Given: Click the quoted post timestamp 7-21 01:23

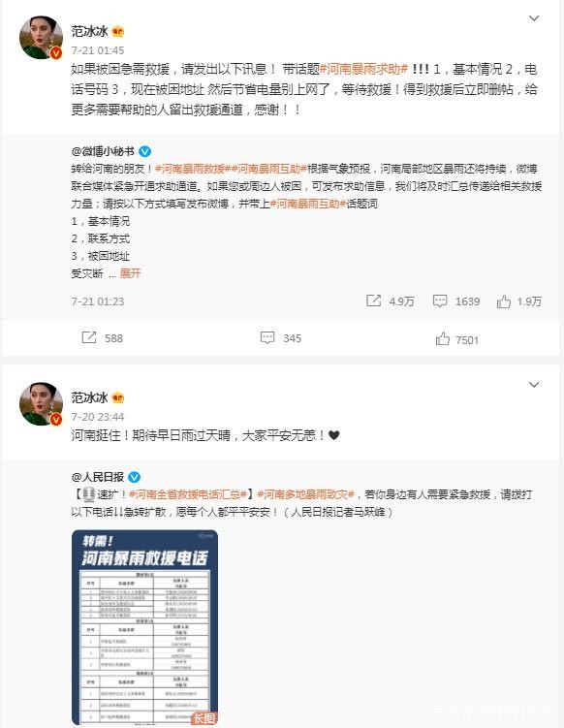Looking at the screenshot, I should click(98, 301).
